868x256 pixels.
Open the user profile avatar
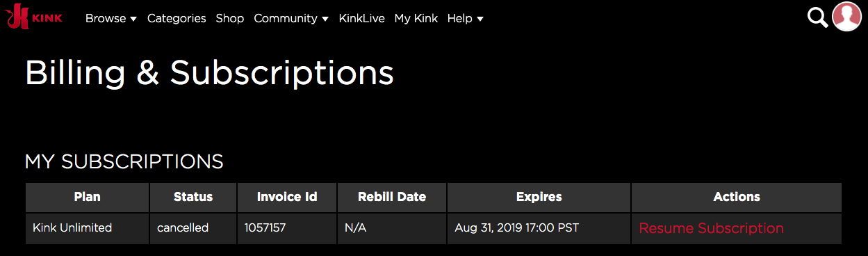[x=846, y=17]
